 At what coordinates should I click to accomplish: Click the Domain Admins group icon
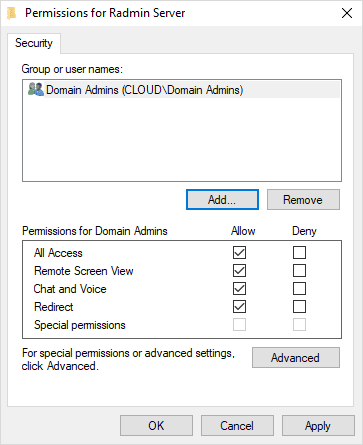36,89
